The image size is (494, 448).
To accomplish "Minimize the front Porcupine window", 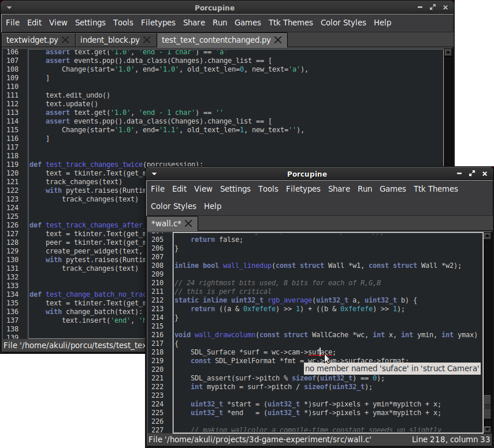I will (x=459, y=173).
